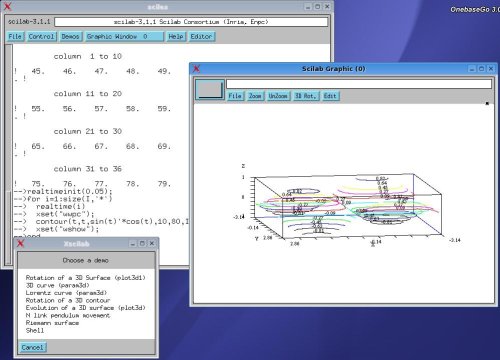500x360 pixels.
Task: Open File menu in Scilab Graphic window
Action: pyautogui.click(x=235, y=96)
